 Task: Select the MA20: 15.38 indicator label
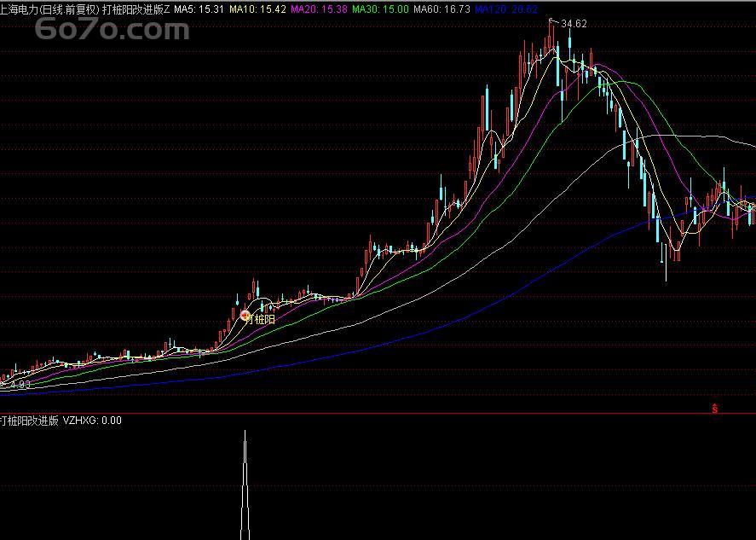pos(319,9)
